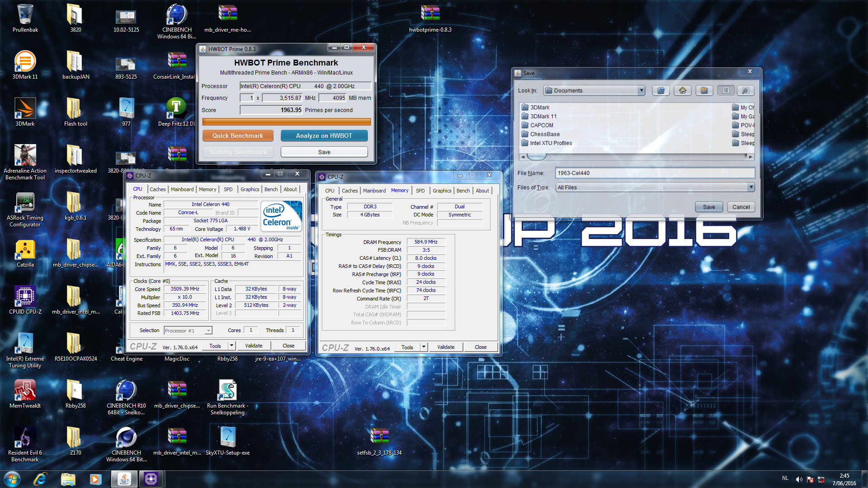
Task: Click Validate in CPU-Z memory window
Action: click(x=446, y=347)
